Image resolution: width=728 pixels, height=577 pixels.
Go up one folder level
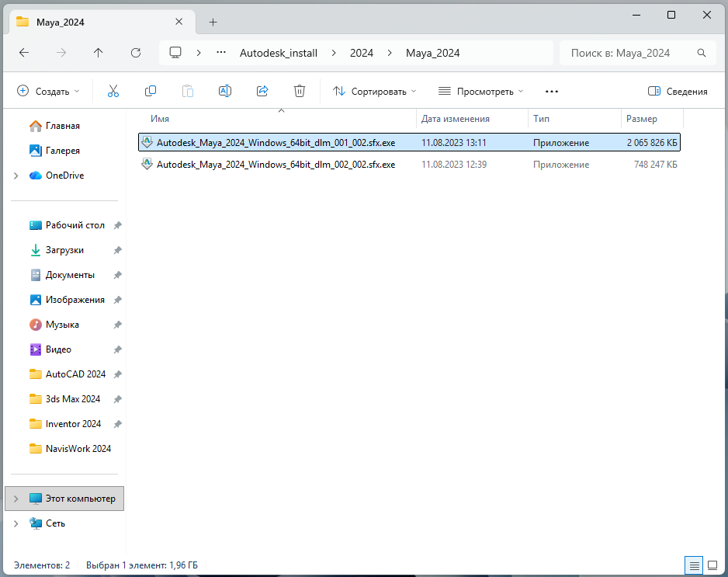(x=98, y=53)
